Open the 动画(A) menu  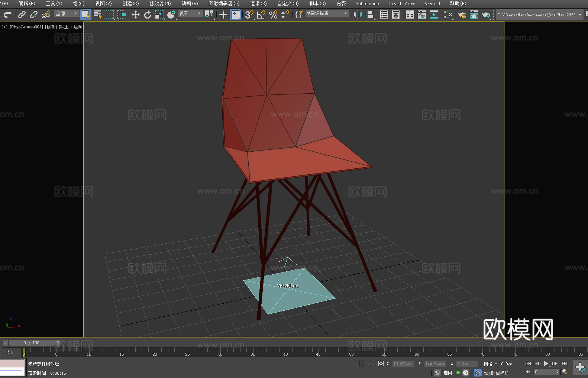click(190, 3)
